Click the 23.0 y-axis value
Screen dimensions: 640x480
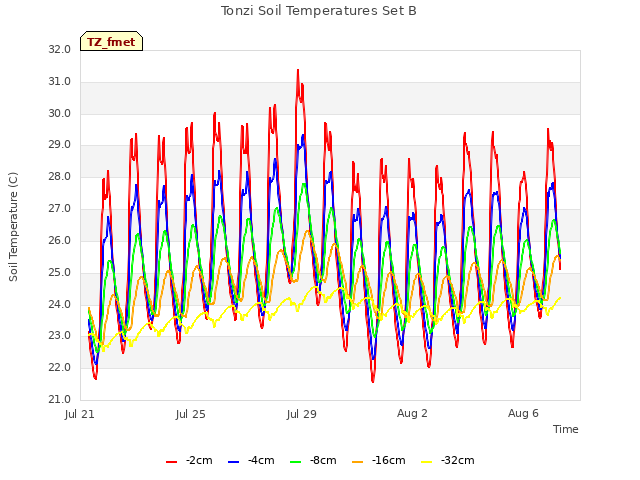pyautogui.click(x=60, y=335)
